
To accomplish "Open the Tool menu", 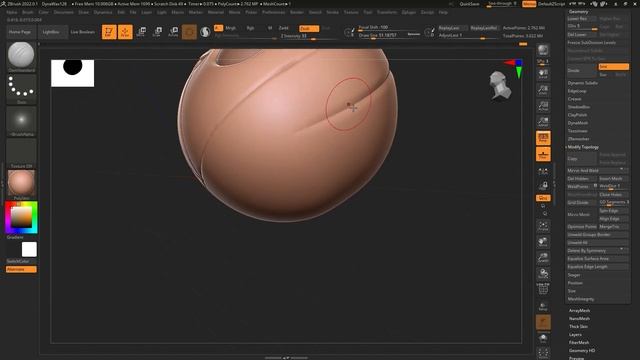I will [x=367, y=13].
